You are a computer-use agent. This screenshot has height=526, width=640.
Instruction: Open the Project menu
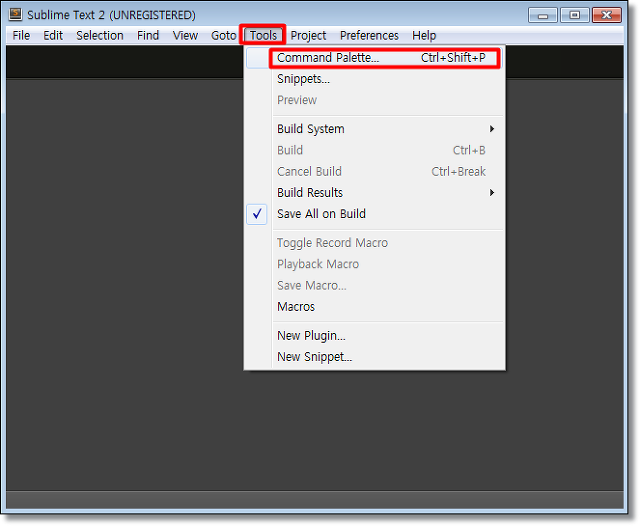click(x=308, y=36)
